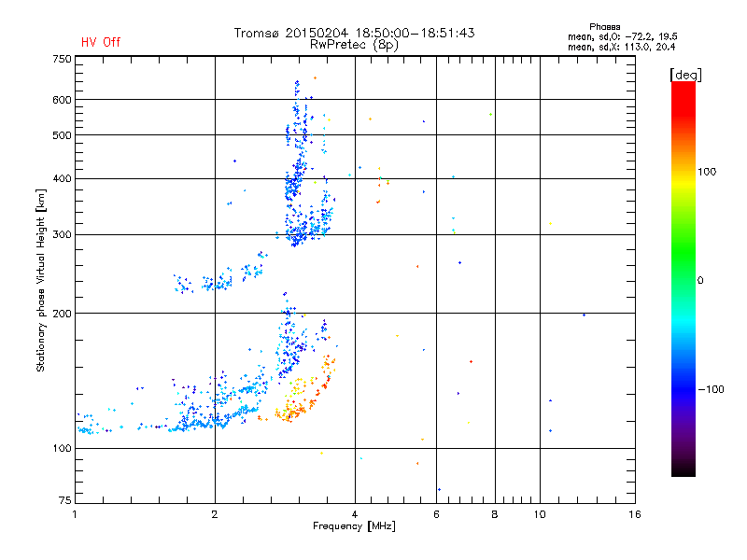The image size is (747, 560).
Task: Click the 'RwPretec (8p)' subtitle
Action: tap(354, 45)
